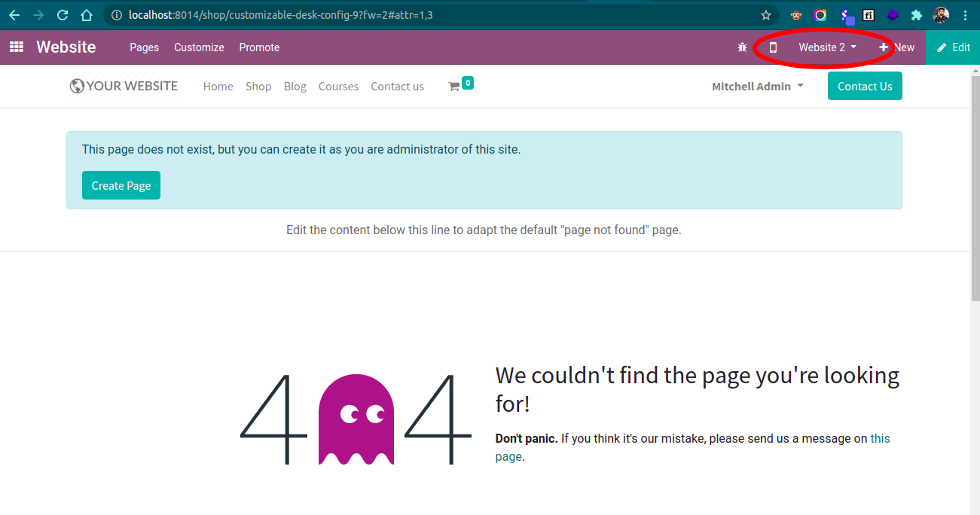
Task: Open the Odoo apps grid menu
Action: 16,47
